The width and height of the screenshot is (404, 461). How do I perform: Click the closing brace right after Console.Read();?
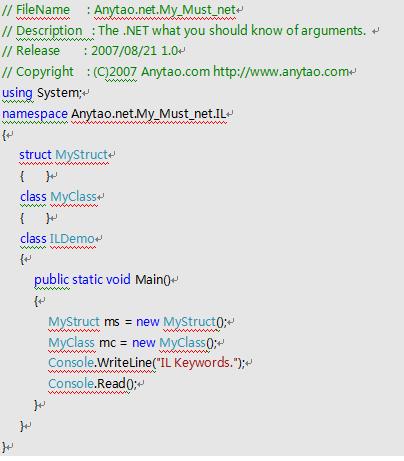36,405
